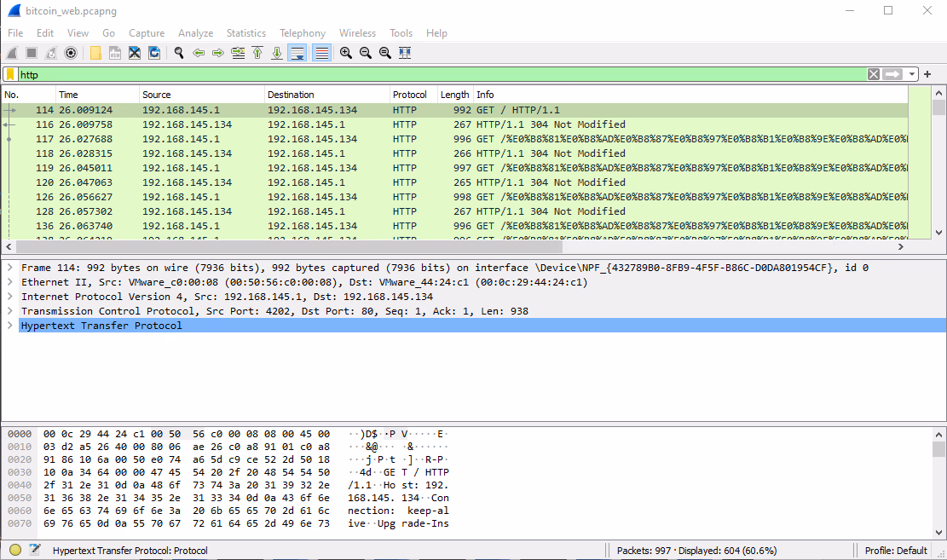Toggle auto scroll during live capture
Screen dimensions: 947x560
point(297,53)
